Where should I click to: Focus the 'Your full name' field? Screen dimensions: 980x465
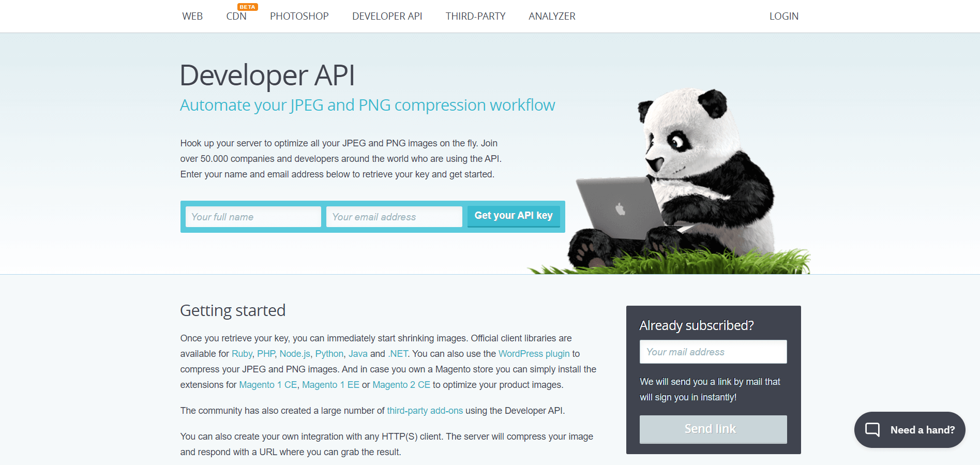pyautogui.click(x=253, y=217)
